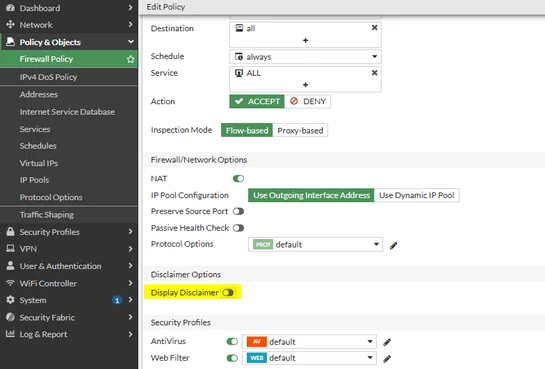The width and height of the screenshot is (545, 369).
Task: Enable the Display Disclaimer toggle
Action: tap(228, 293)
